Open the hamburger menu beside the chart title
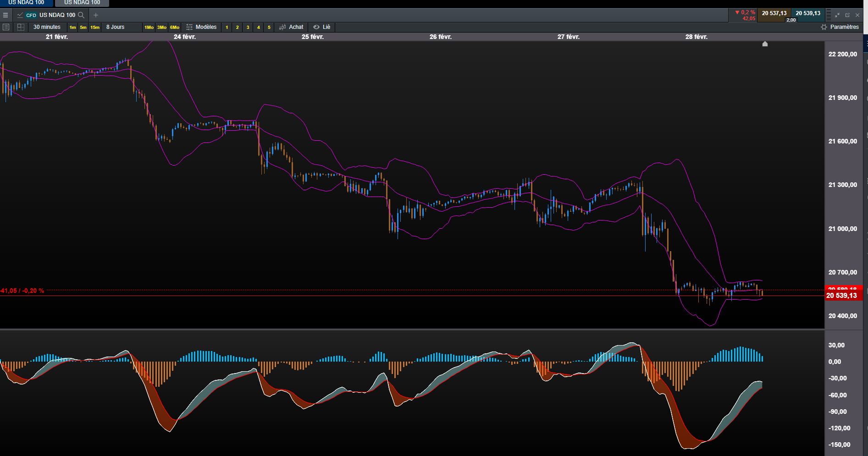The width and height of the screenshot is (868, 456). click(6, 15)
